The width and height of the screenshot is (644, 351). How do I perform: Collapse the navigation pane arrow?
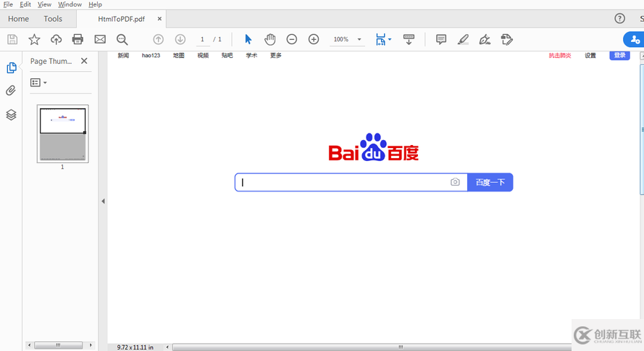coord(103,202)
